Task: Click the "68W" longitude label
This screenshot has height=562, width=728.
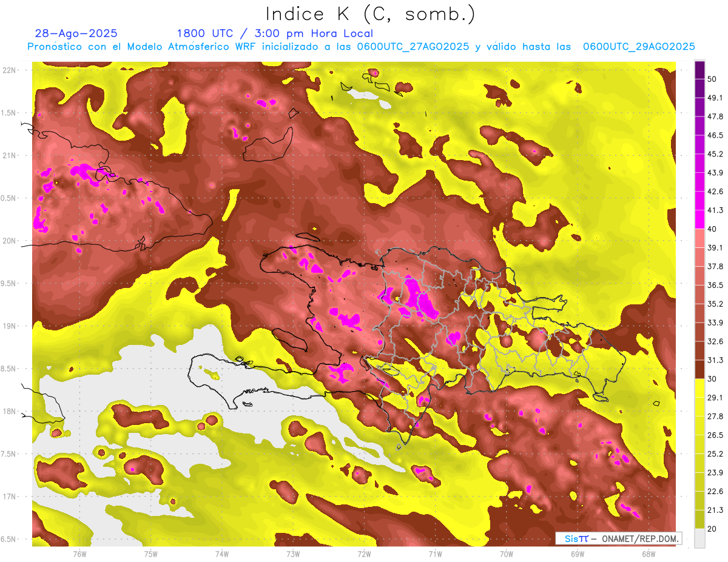Action: [649, 554]
